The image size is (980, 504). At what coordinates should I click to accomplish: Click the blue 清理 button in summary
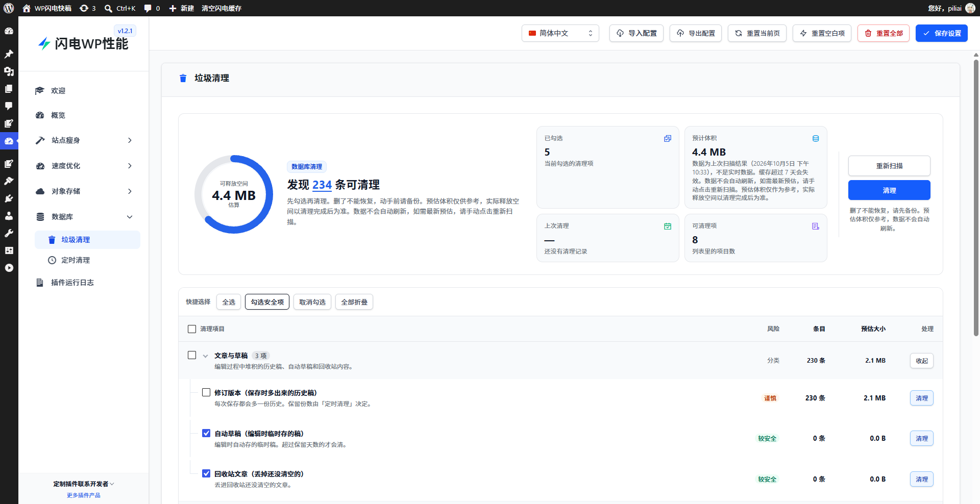click(889, 190)
